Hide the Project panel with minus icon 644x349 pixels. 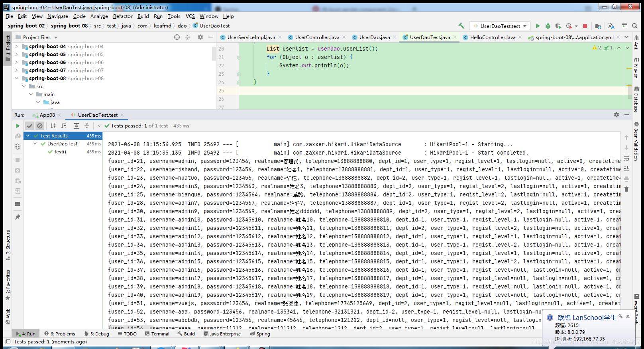[211, 37]
